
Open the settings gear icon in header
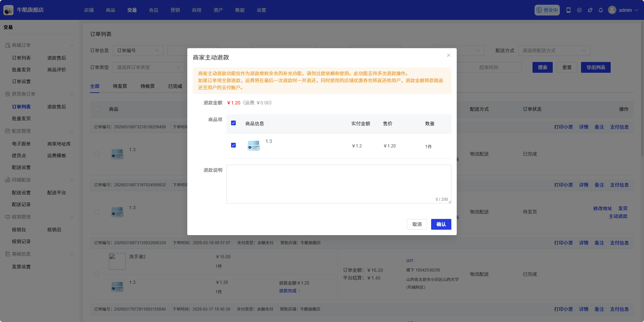tap(579, 10)
